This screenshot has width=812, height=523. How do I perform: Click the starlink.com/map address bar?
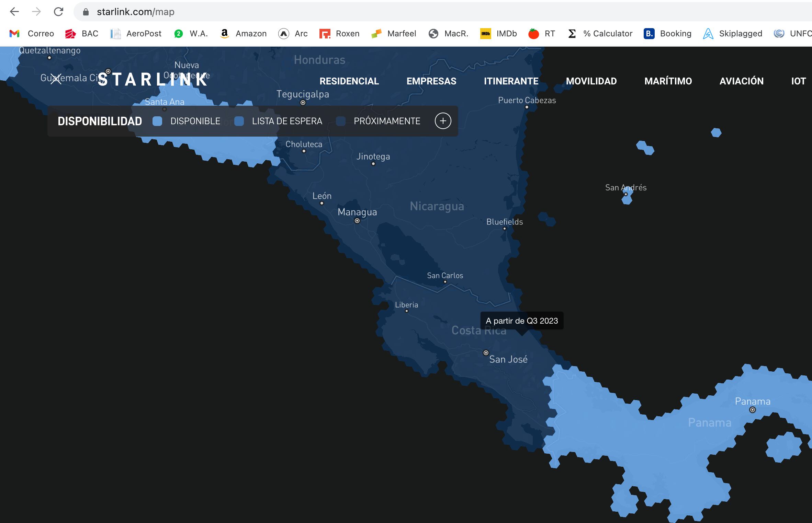coord(135,12)
